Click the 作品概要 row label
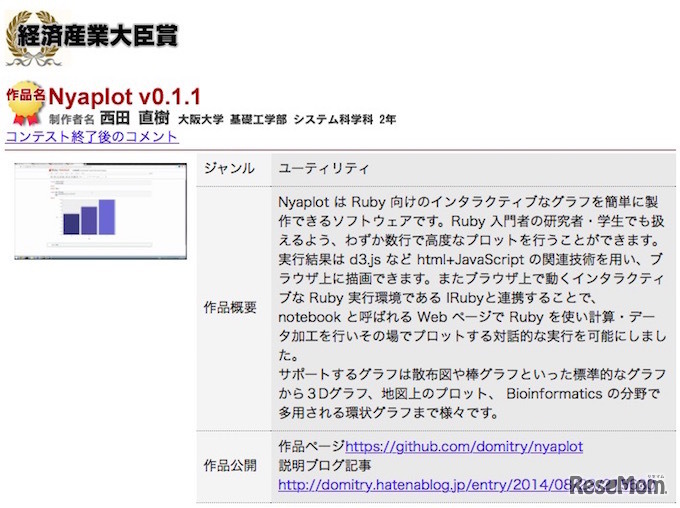This screenshot has height=508, width=680. (230, 308)
